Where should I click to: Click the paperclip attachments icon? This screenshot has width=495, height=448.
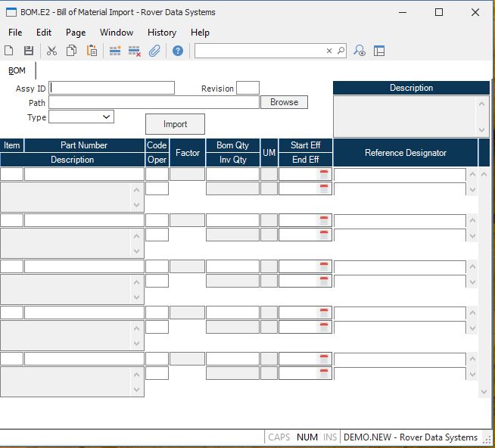coord(154,51)
